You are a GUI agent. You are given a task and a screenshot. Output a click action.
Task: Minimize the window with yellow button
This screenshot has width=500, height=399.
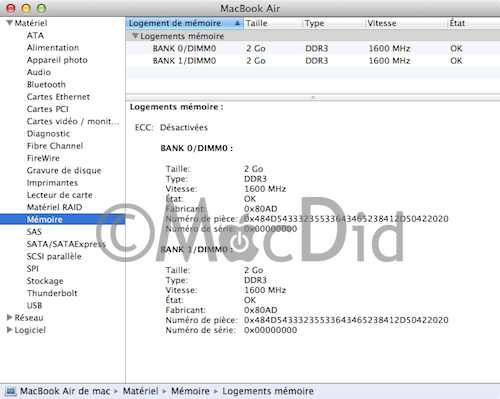tap(26, 8)
